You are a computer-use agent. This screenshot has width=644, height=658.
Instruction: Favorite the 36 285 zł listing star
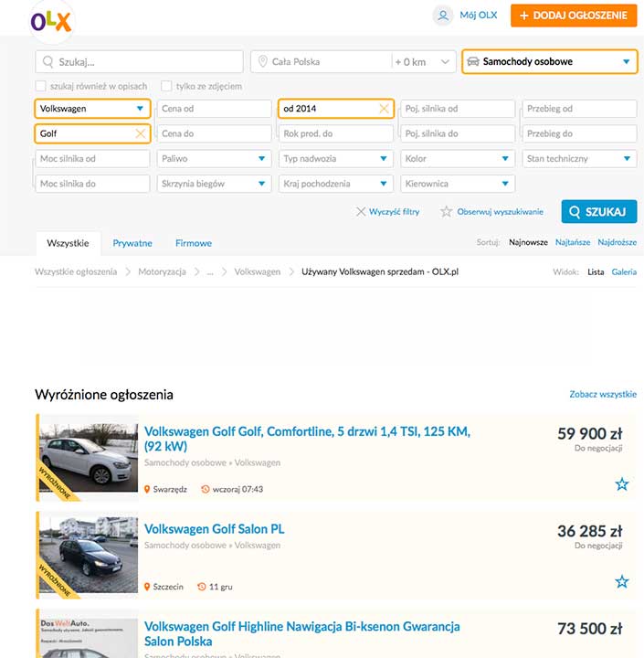click(x=622, y=581)
